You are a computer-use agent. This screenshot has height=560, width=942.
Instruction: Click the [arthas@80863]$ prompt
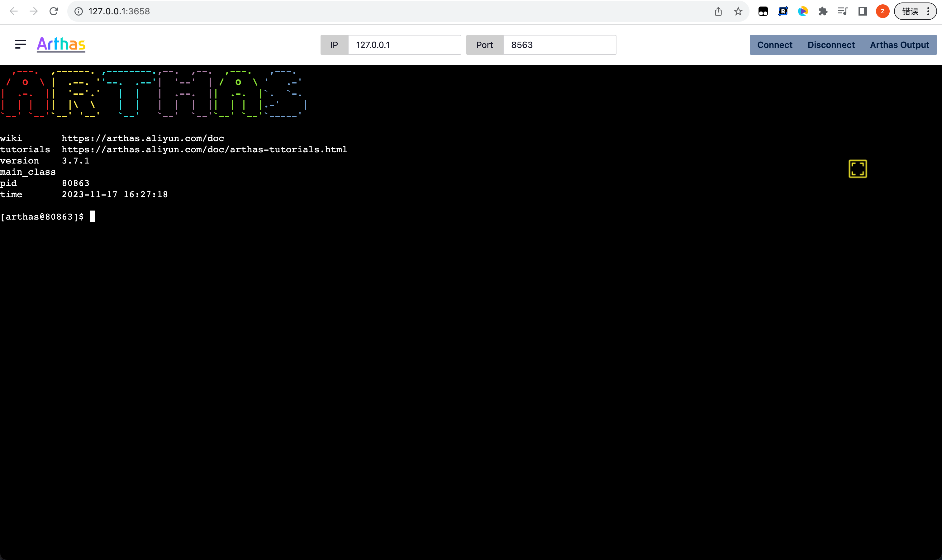pyautogui.click(x=42, y=216)
